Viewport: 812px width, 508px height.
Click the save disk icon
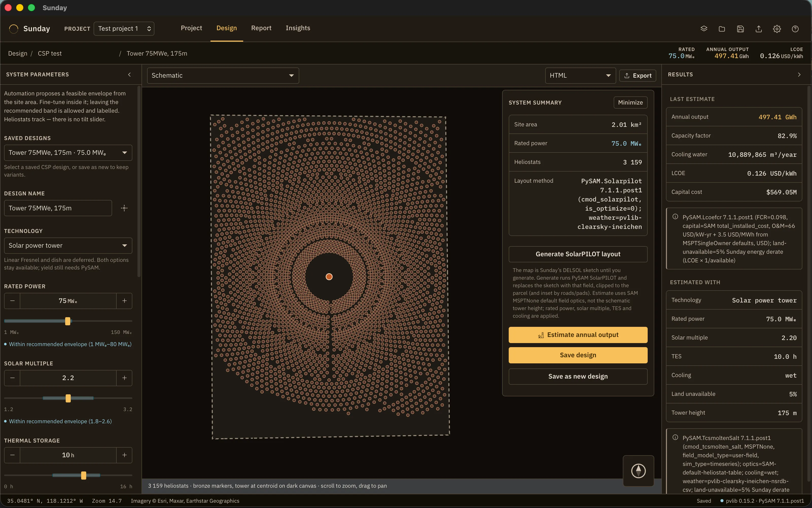740,29
